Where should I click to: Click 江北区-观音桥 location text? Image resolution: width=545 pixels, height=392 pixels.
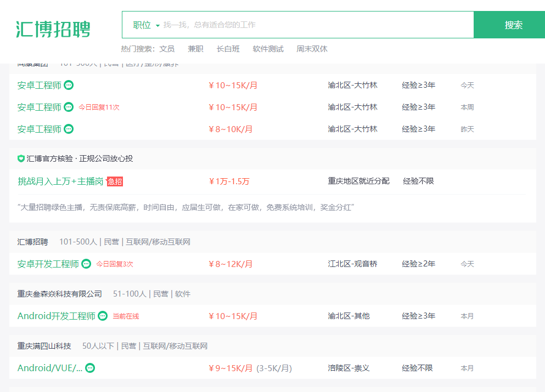[x=352, y=264]
